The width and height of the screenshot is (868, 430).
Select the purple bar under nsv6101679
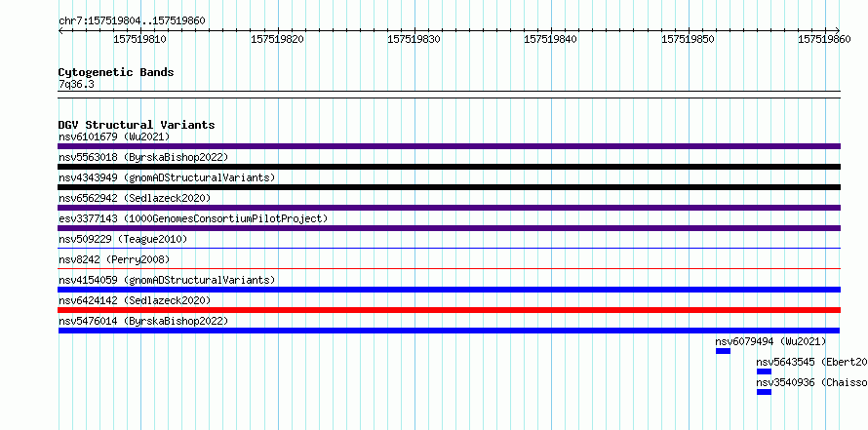pos(449,146)
